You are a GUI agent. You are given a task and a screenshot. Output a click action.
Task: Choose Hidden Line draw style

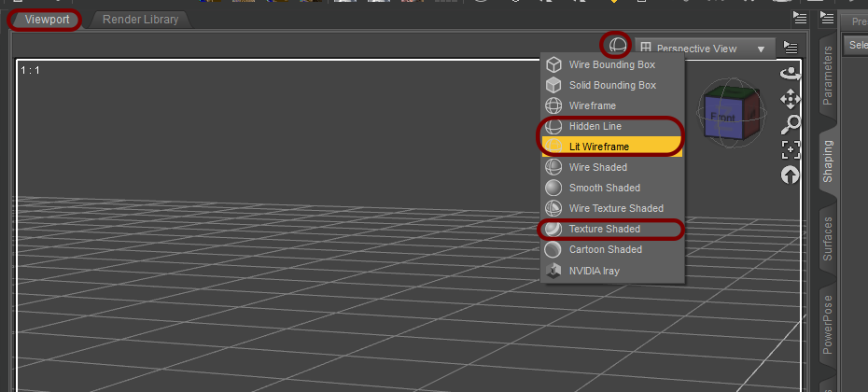(612, 126)
